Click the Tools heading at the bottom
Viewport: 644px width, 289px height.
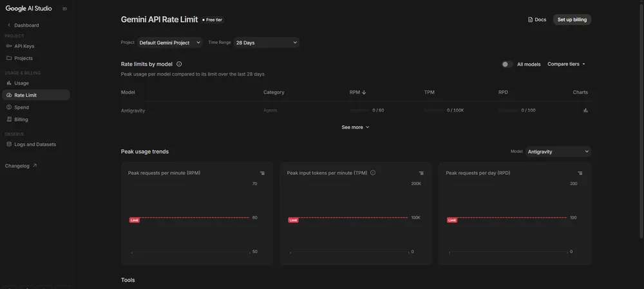tap(128, 280)
